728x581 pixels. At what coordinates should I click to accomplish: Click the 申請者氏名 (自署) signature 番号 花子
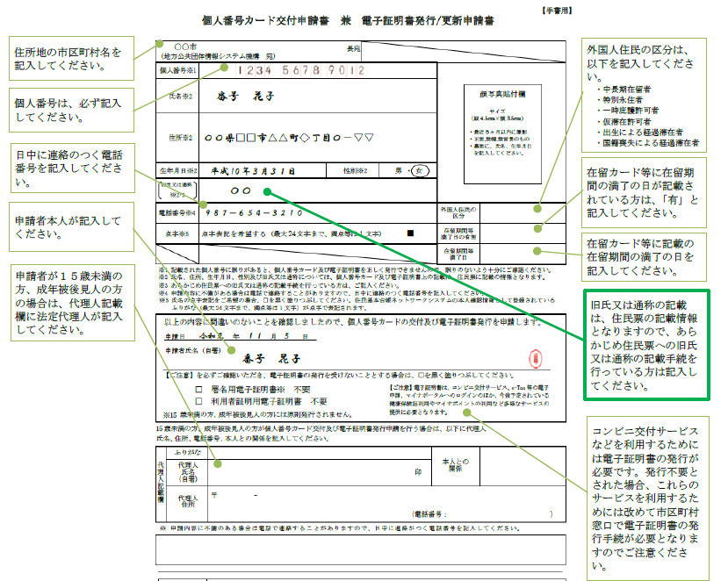click(271, 359)
